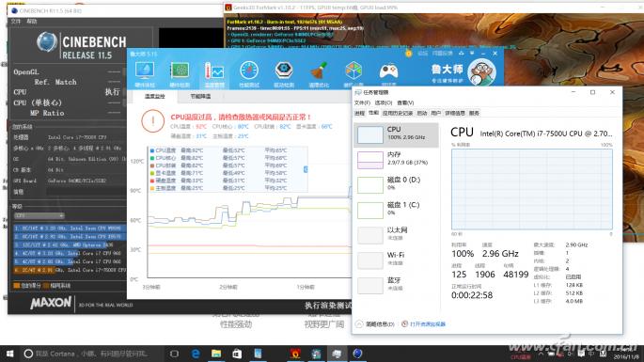Open cleanup optimization broom icon
Viewport: 644px width, 362px height.
(319, 71)
